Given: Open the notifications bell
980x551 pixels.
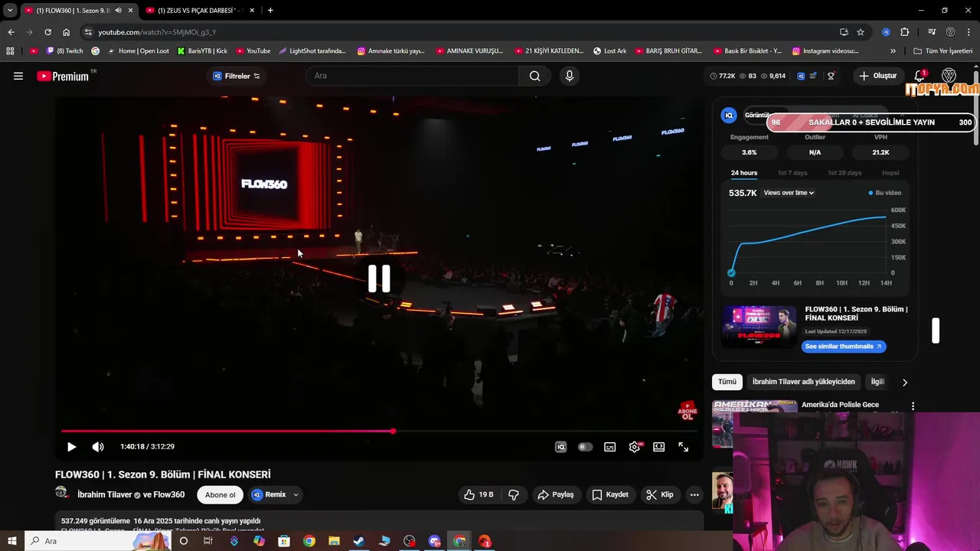Looking at the screenshot, I should point(920,76).
